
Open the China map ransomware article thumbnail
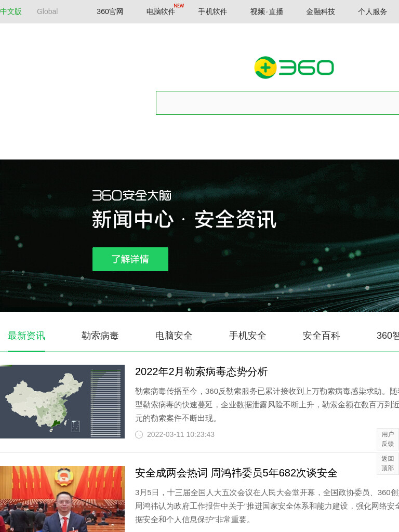tap(62, 402)
